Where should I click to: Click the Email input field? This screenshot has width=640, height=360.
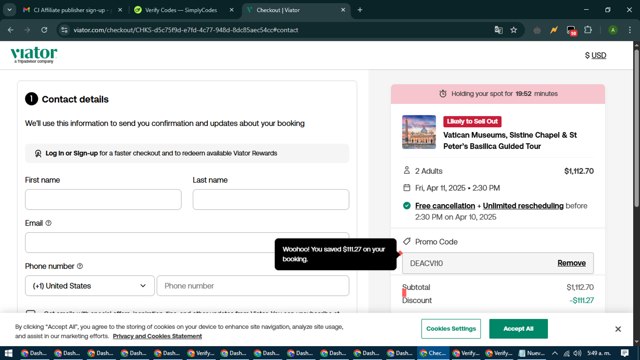click(187, 243)
